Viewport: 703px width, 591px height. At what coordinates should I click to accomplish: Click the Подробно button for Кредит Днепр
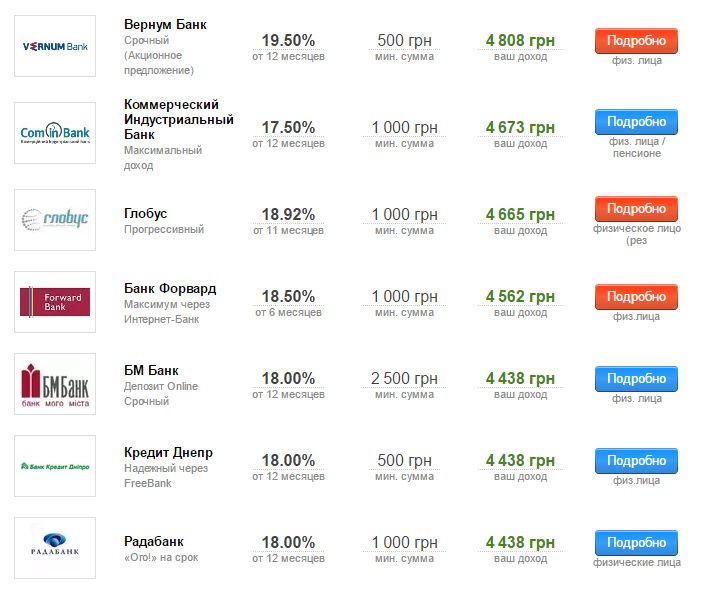pyautogui.click(x=636, y=461)
